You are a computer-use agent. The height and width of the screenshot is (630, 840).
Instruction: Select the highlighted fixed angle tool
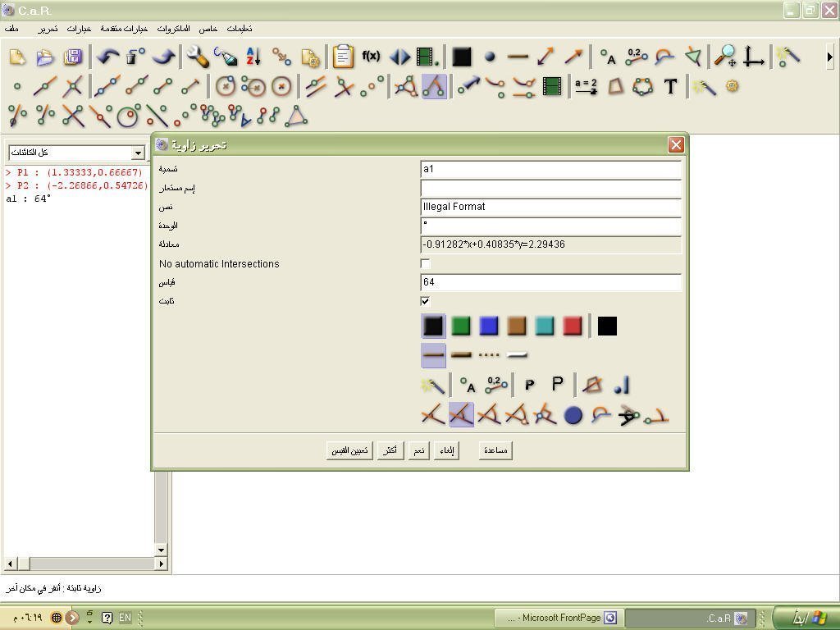[x=434, y=86]
